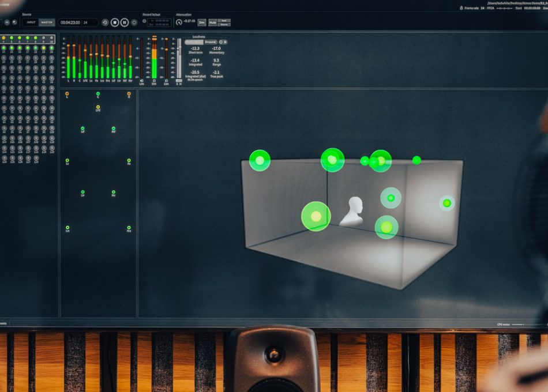This screenshot has width=548, height=392.
Task: Click the attenuation knob icon
Action: click(179, 22)
